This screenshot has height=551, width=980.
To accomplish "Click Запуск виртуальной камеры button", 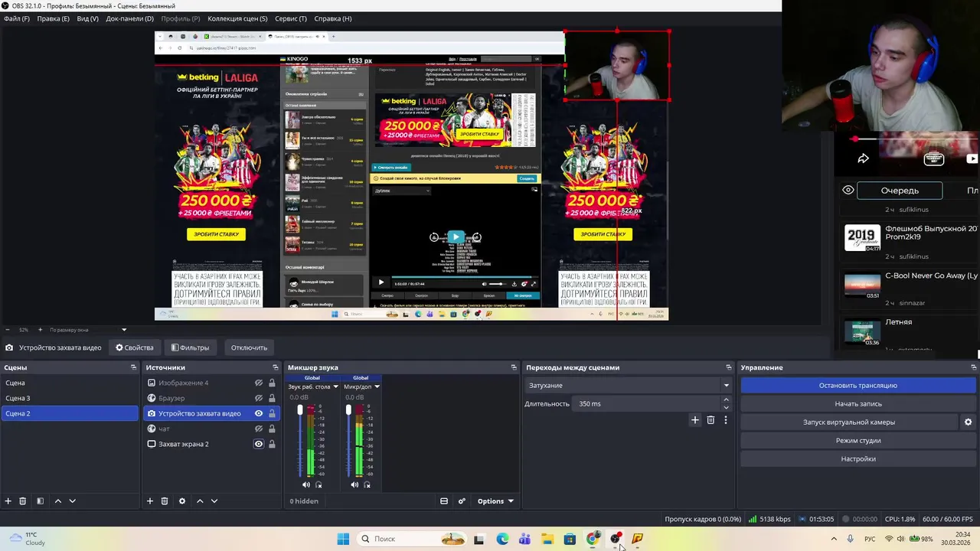I will point(848,422).
